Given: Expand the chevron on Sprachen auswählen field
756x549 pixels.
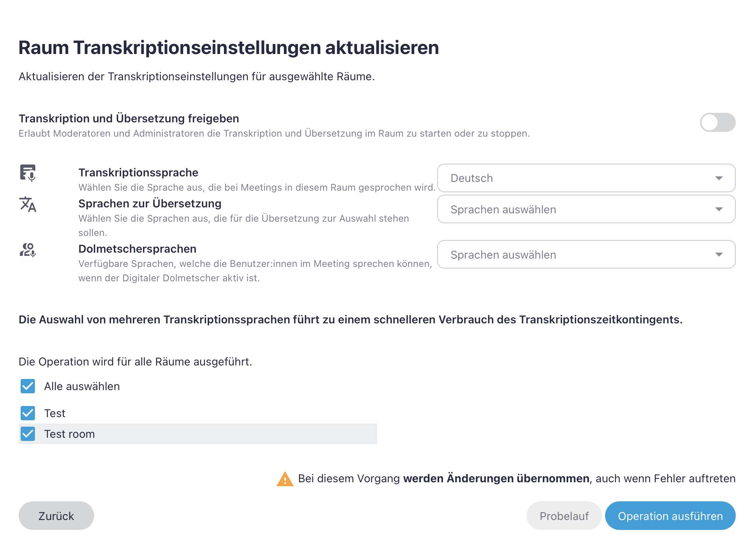Looking at the screenshot, I should pyautogui.click(x=719, y=209).
